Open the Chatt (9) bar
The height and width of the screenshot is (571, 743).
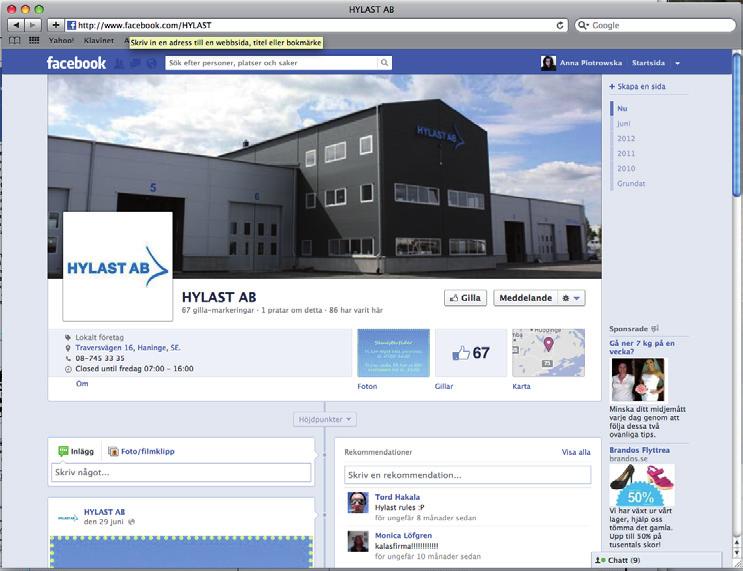coord(656,560)
